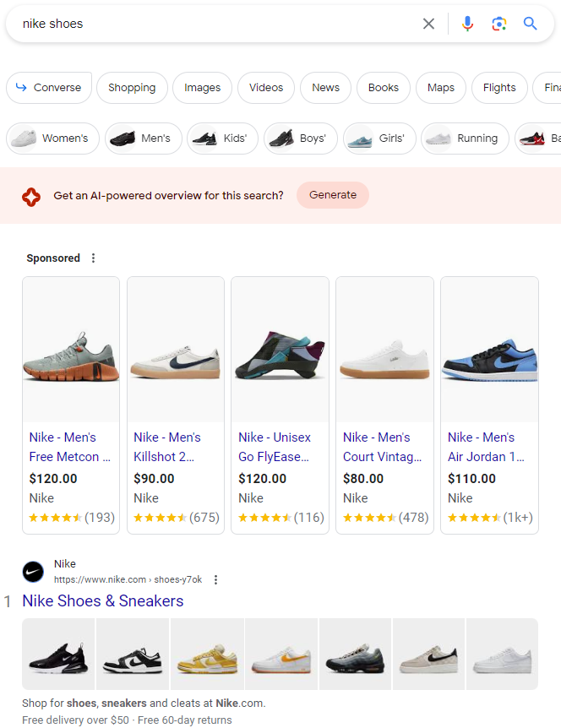Viewport: 561px width, 728px height.
Task: Open the Nike Shoes & Sneakers result
Action: pyautogui.click(x=102, y=600)
